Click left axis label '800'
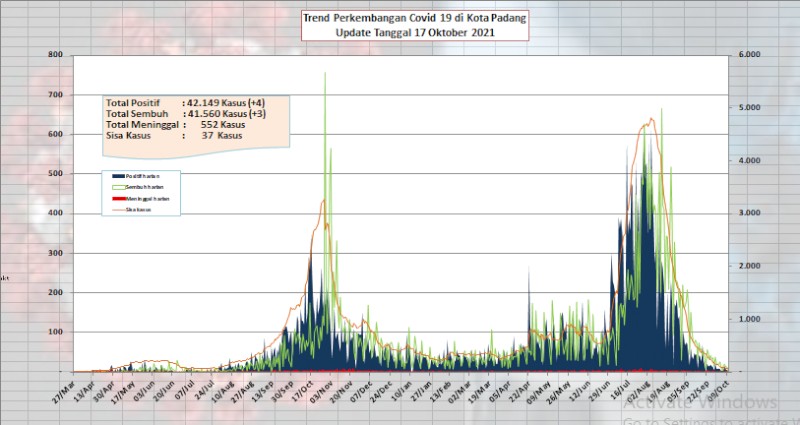 (x=55, y=55)
